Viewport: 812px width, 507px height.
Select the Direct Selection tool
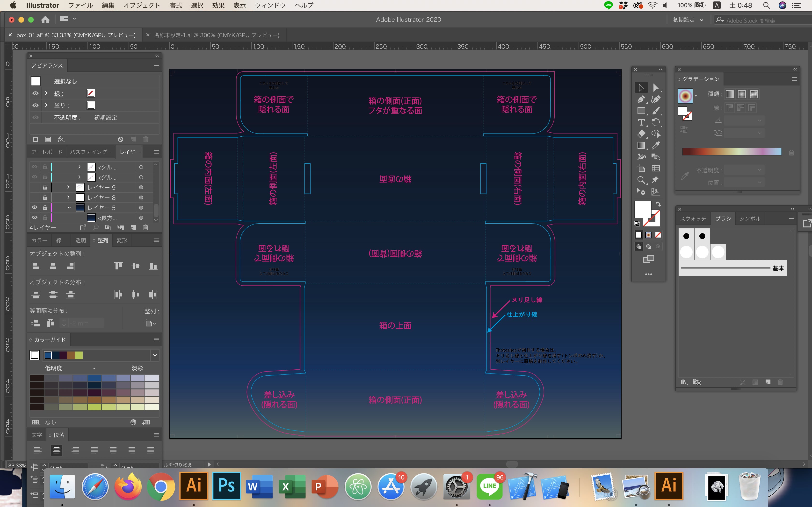[655, 87]
